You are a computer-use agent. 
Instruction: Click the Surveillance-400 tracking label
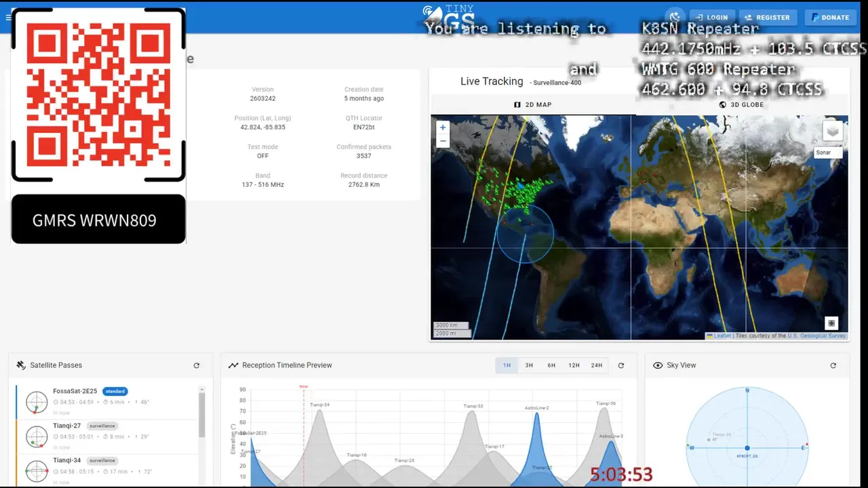pos(557,83)
